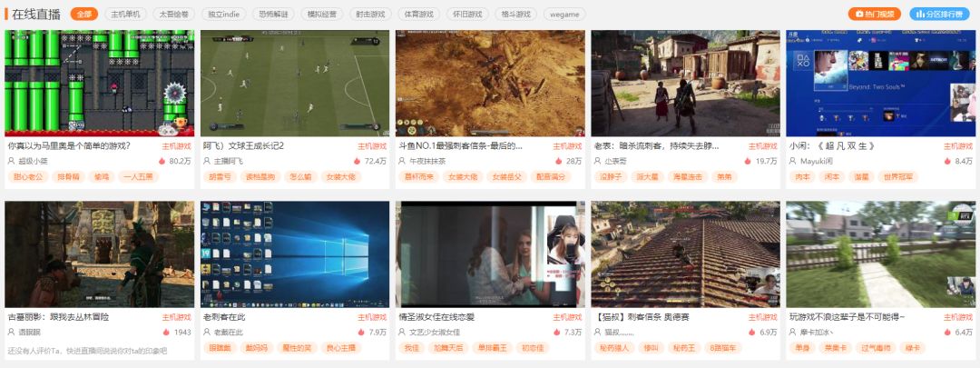Open stream titled 老刺客在此
Image resolution: width=980 pixels, height=368 pixels.
[225, 317]
